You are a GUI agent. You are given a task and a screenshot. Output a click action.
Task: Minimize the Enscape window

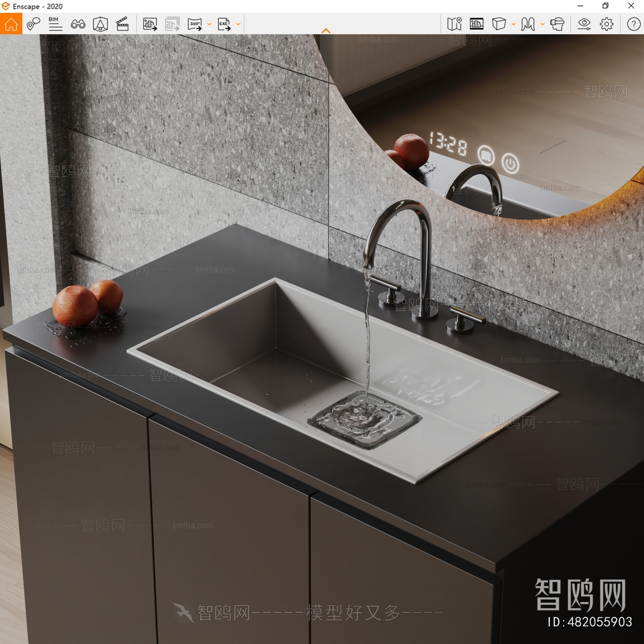(x=580, y=6)
